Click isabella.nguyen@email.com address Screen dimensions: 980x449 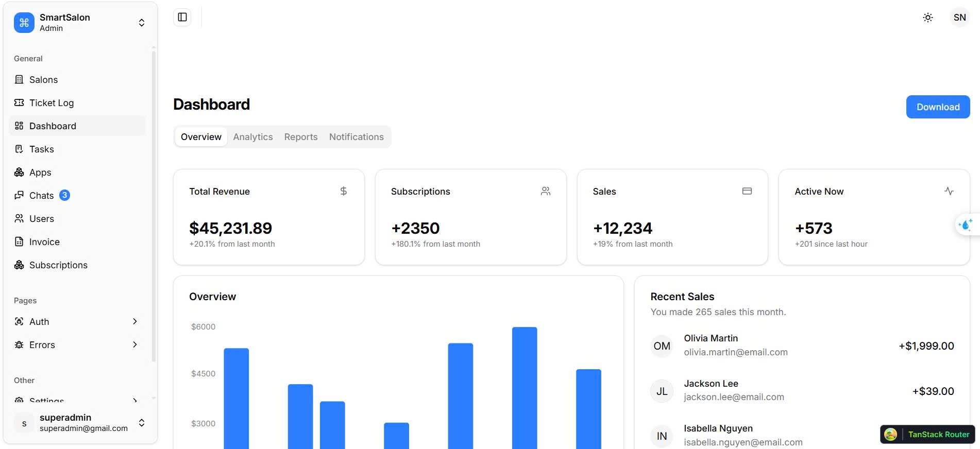tap(743, 442)
